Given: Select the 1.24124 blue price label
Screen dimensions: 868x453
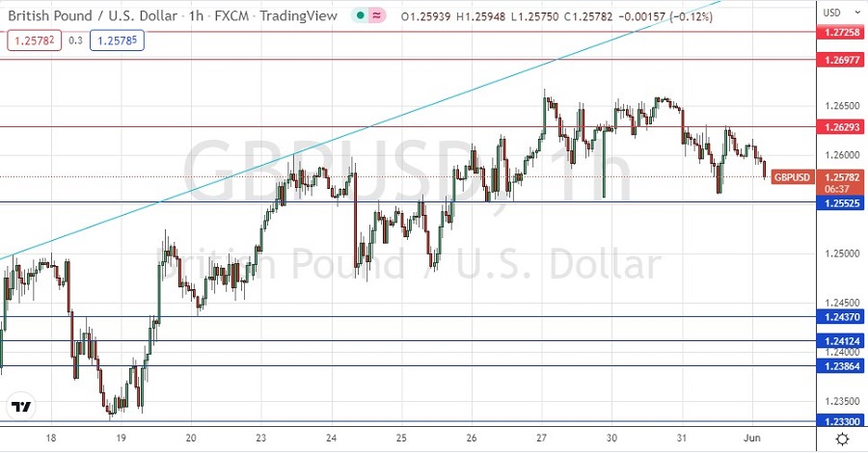Looking at the screenshot, I should pos(844,341).
